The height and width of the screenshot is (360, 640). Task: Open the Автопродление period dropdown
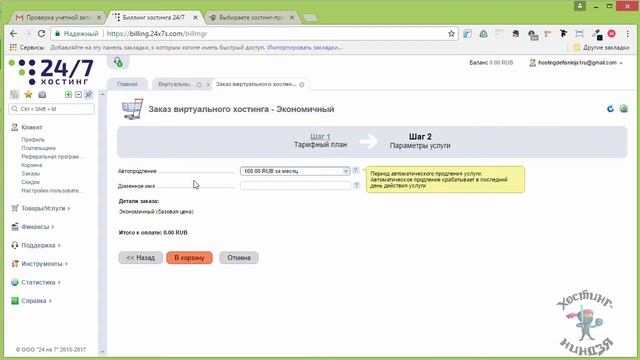tap(295, 171)
